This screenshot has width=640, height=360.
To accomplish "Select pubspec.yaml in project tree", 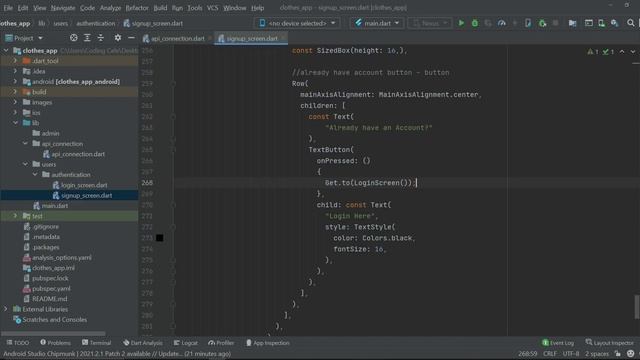I will pos(51,289).
